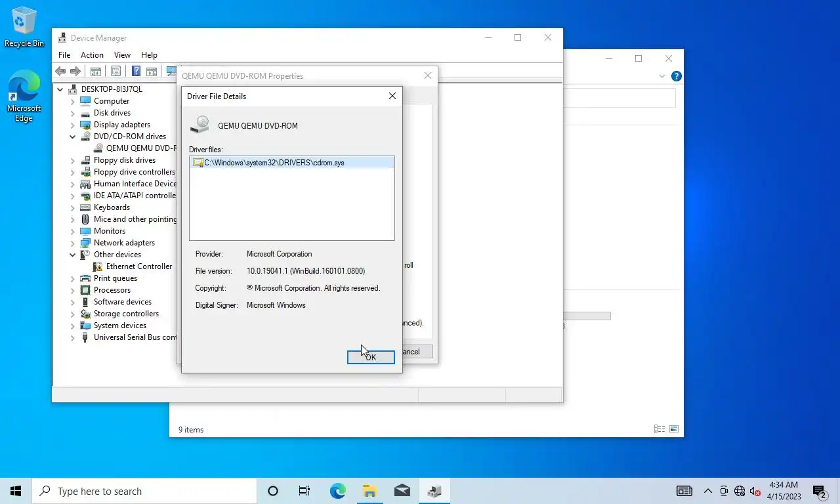This screenshot has height=504, width=840.
Task: Click Computer category icon in tree
Action: (85, 101)
